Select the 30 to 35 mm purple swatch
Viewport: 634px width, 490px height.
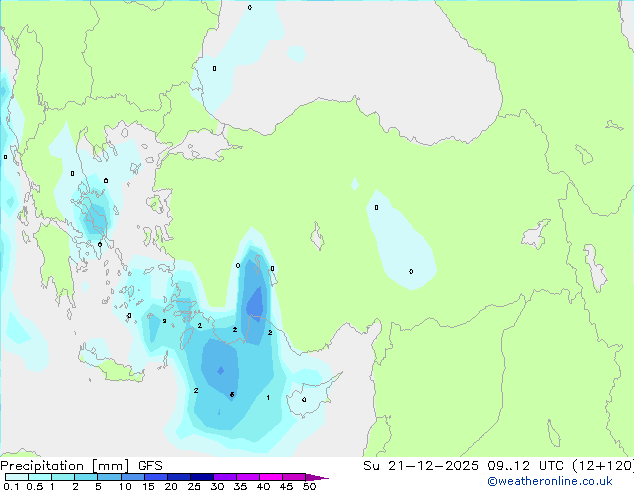coord(224,477)
